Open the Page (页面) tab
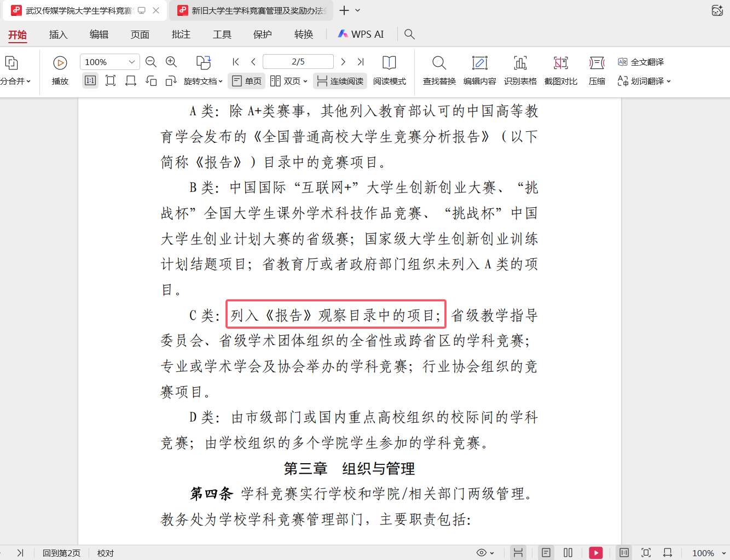This screenshot has width=730, height=560. click(140, 34)
